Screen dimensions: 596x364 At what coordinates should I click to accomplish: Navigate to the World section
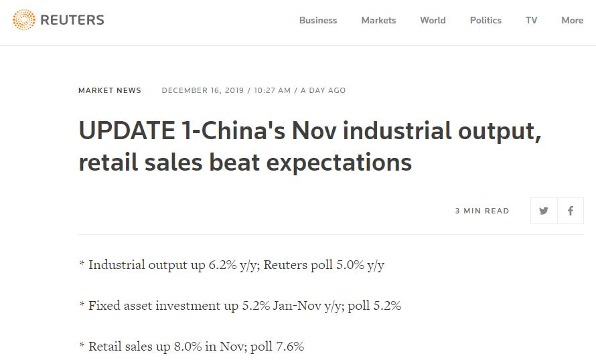point(433,20)
